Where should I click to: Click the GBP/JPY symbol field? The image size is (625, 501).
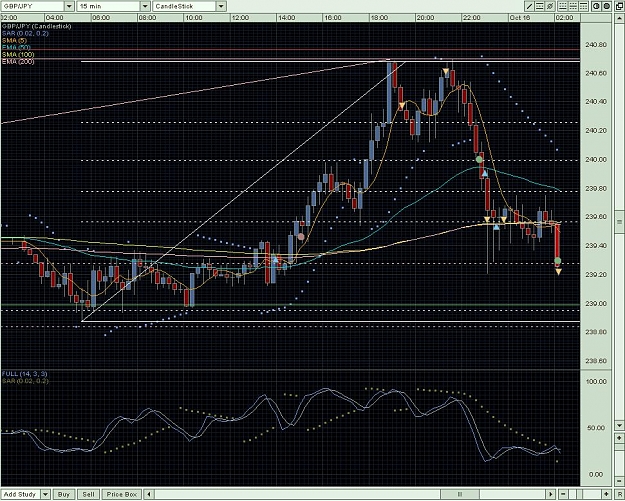pos(32,6)
